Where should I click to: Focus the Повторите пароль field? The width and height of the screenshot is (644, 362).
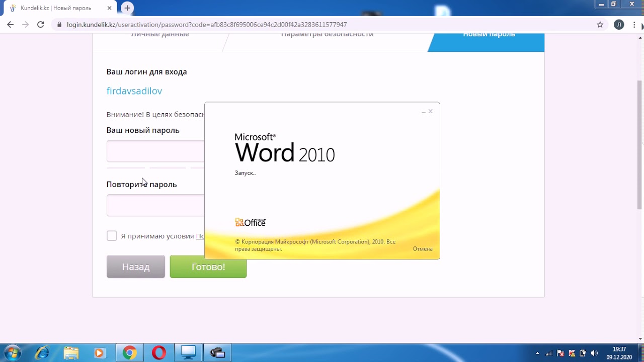[x=155, y=206]
